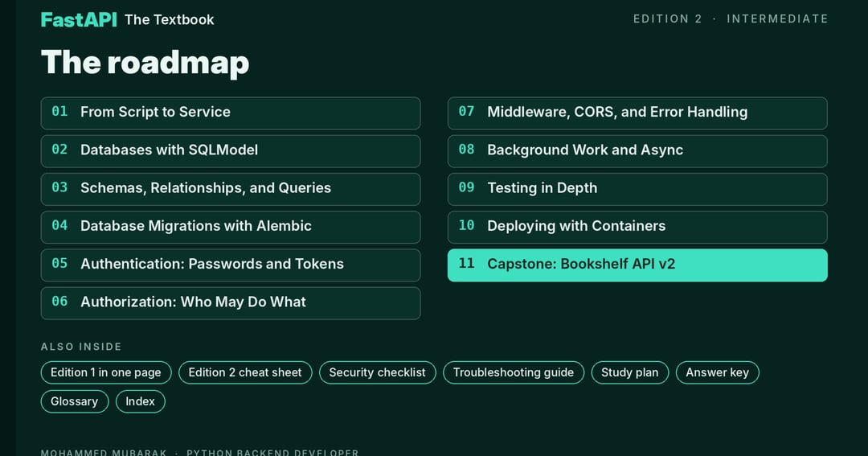Select the Security checklist pill
The width and height of the screenshot is (868, 456).
(x=378, y=372)
